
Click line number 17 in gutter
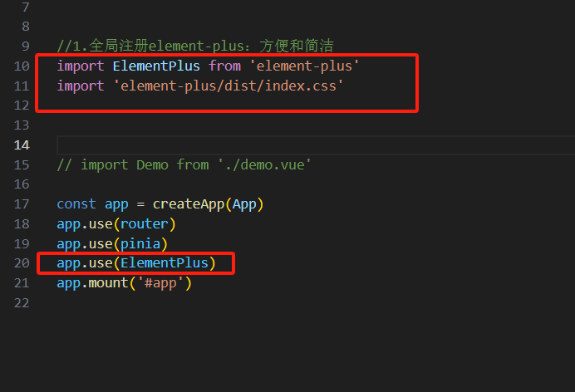click(22, 204)
